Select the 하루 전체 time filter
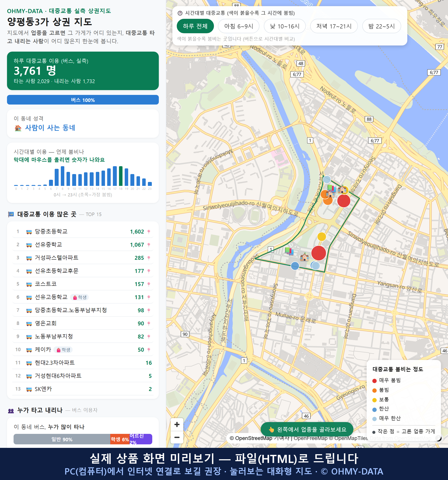The image size is (448, 480). (195, 26)
